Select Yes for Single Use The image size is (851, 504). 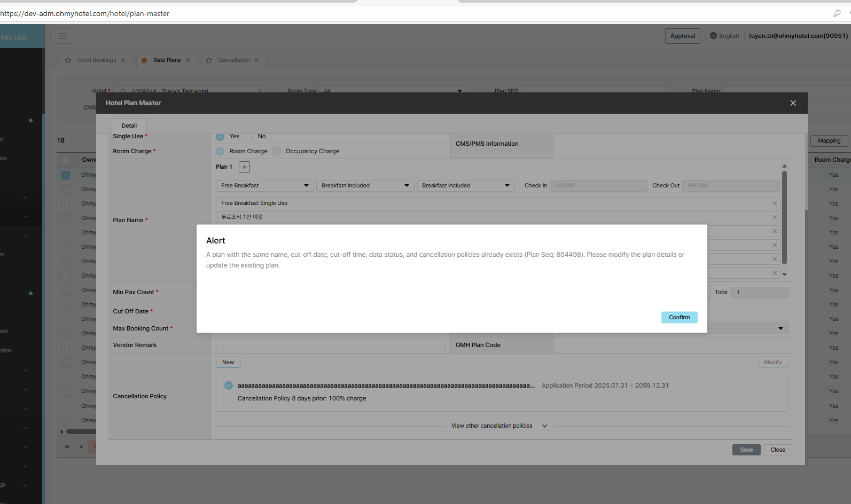click(220, 137)
